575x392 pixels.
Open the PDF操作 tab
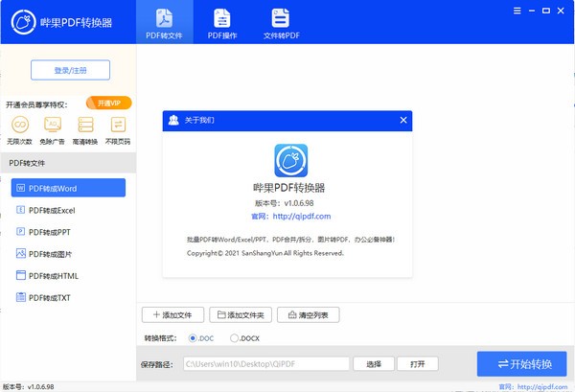click(x=222, y=22)
